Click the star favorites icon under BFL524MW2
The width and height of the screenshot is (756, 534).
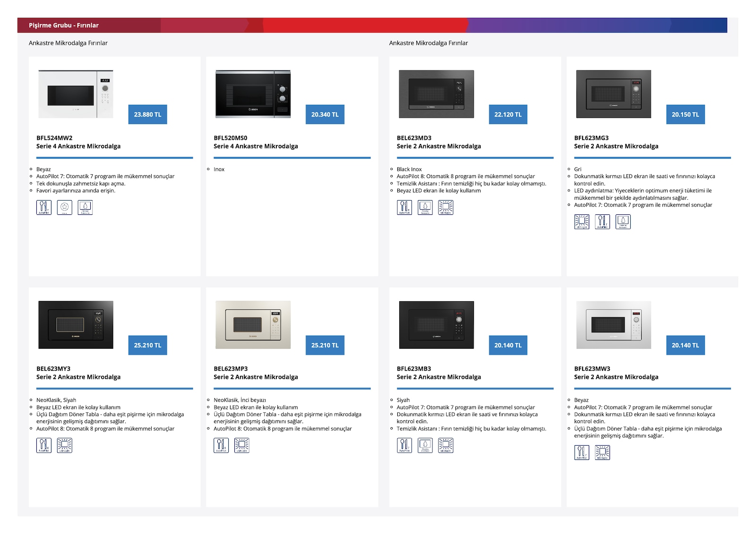pos(65,207)
